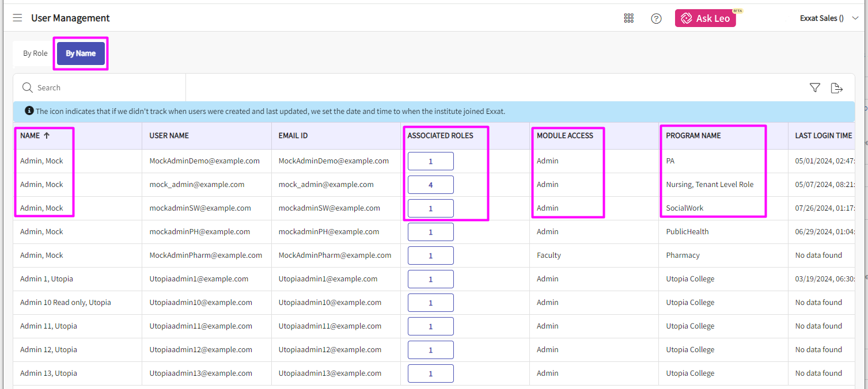Sort by the Associated Roles column header
Viewport: 868px width, 389px height.
tap(440, 136)
